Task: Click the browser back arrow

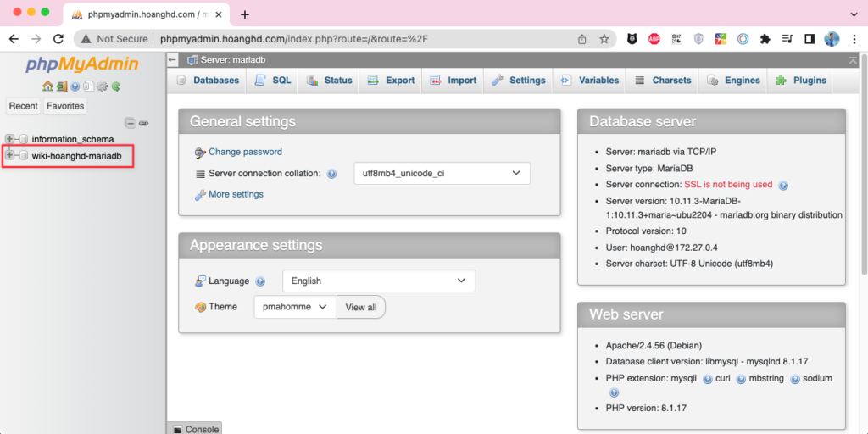Action: 14,39
